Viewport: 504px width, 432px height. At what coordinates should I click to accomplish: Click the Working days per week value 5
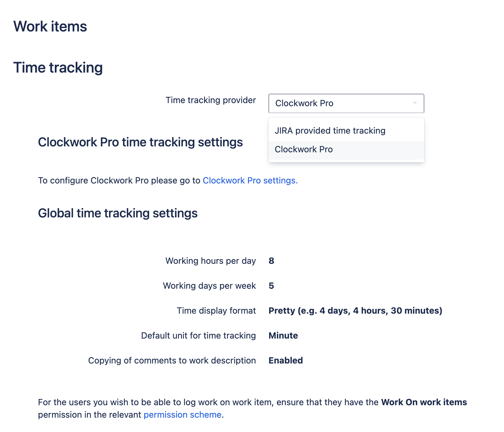tap(271, 286)
